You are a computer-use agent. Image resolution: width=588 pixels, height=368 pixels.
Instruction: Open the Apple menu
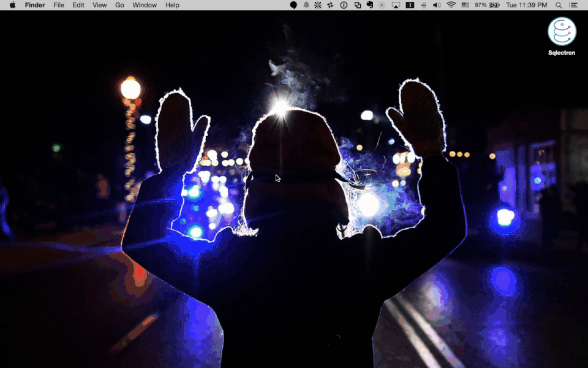coord(12,5)
